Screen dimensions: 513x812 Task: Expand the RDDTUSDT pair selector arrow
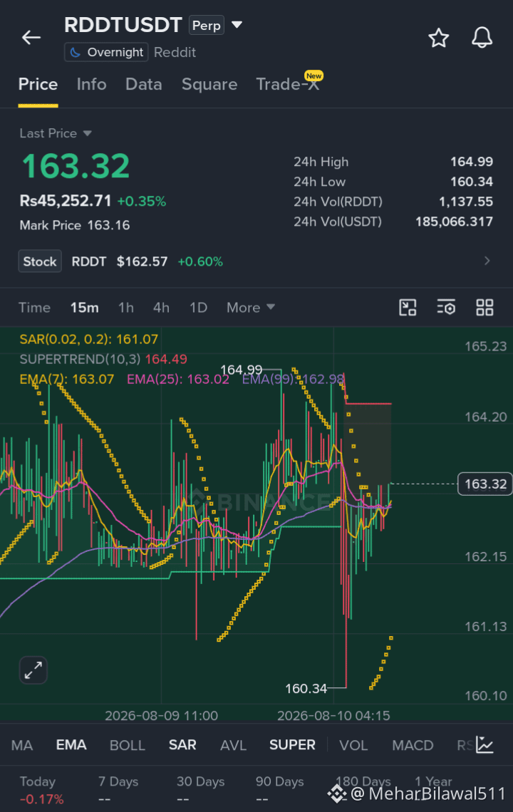coord(237,25)
